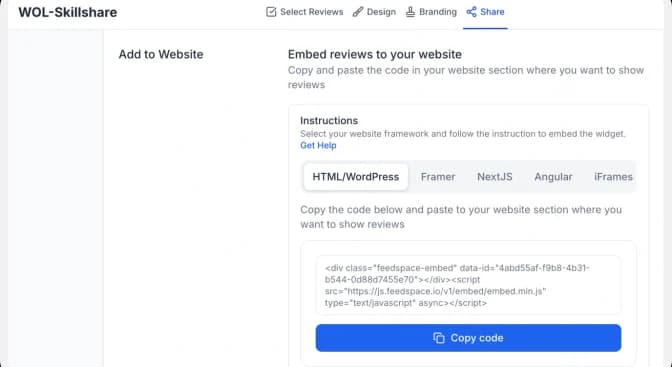The image size is (672, 367).
Task: Select the HTML/WordPress framework tab
Action: pos(356,177)
